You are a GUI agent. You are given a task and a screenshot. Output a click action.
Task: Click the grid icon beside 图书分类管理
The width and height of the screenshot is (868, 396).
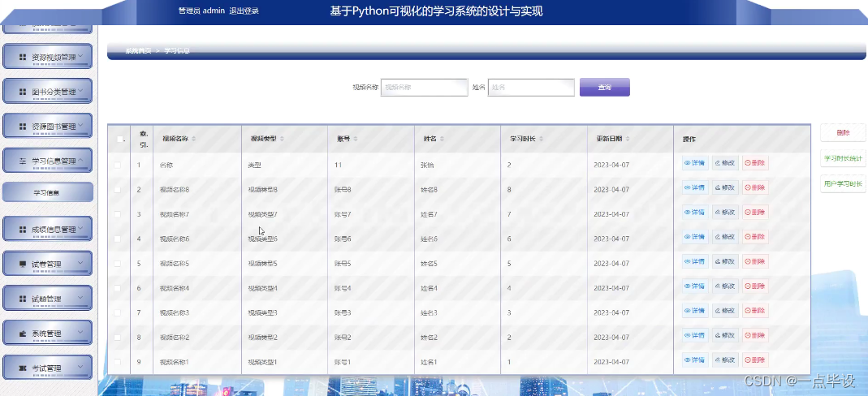tap(23, 92)
